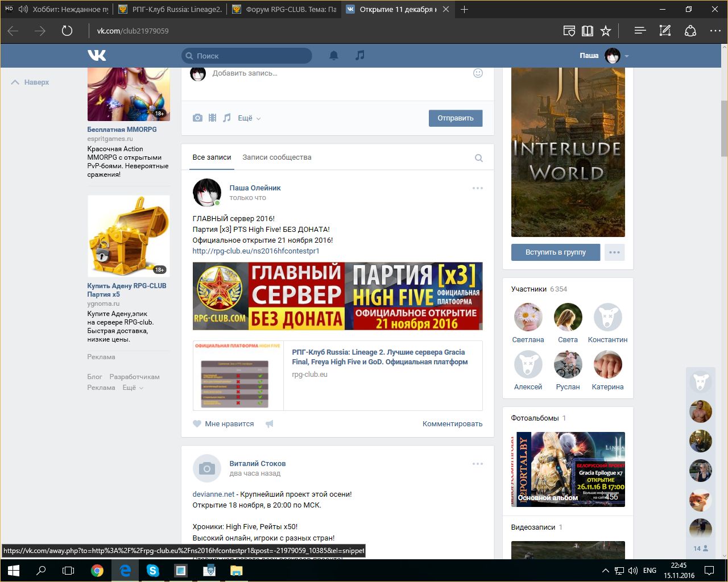728x582 pixels.
Task: Open the Бесплатная MMORPG ad link
Action: [122, 129]
